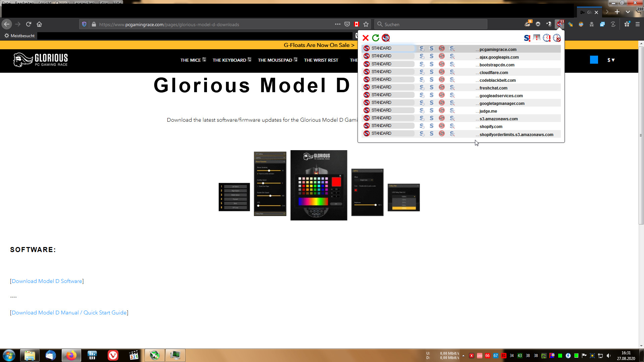
Task: Bookmark page with the star icon
Action: 366,24
